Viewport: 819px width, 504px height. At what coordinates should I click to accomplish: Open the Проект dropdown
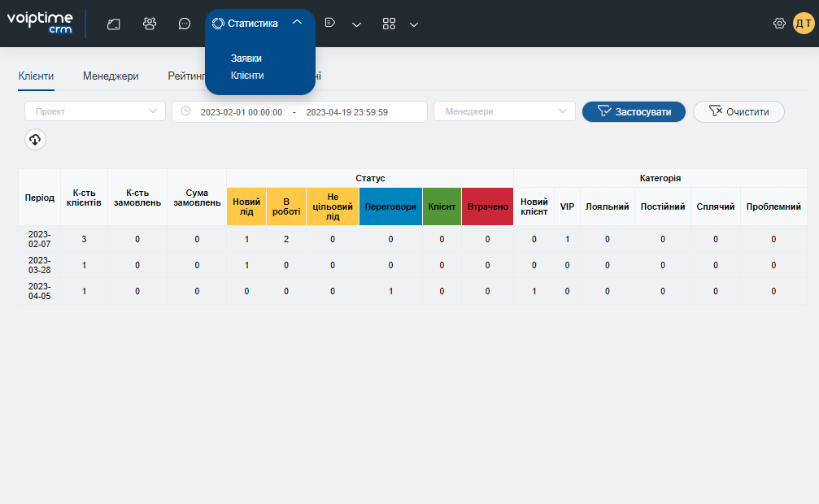tap(95, 111)
